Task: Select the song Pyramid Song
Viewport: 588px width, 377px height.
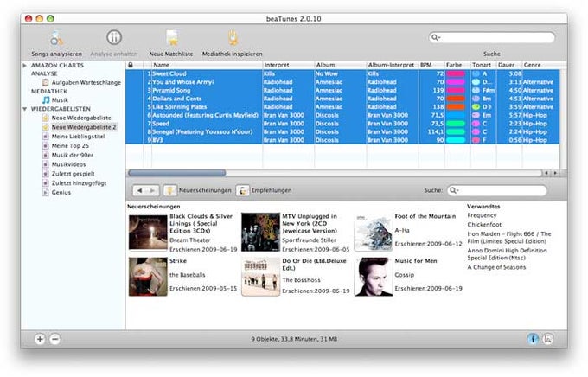Action: tap(342, 91)
